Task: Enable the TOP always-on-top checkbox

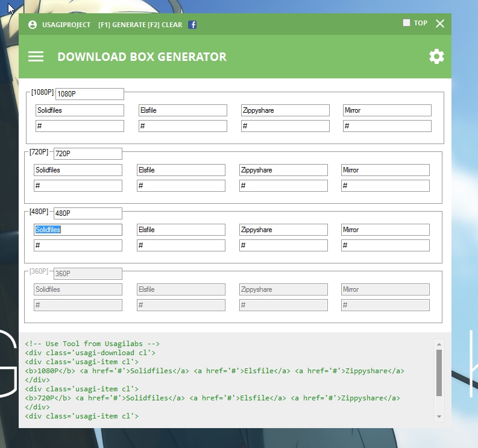Action: [x=406, y=23]
